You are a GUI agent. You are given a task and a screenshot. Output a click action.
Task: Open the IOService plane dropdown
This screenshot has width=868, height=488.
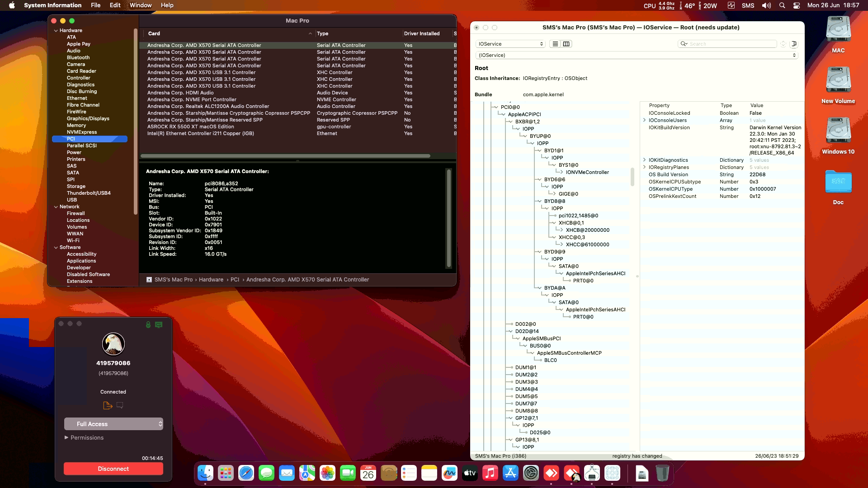click(510, 44)
